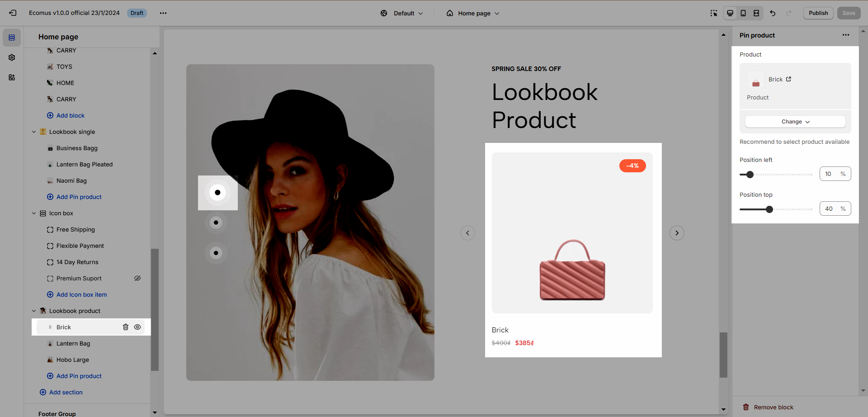Open the Sections panel icon in sidebar
868x417 pixels.
click(x=12, y=38)
